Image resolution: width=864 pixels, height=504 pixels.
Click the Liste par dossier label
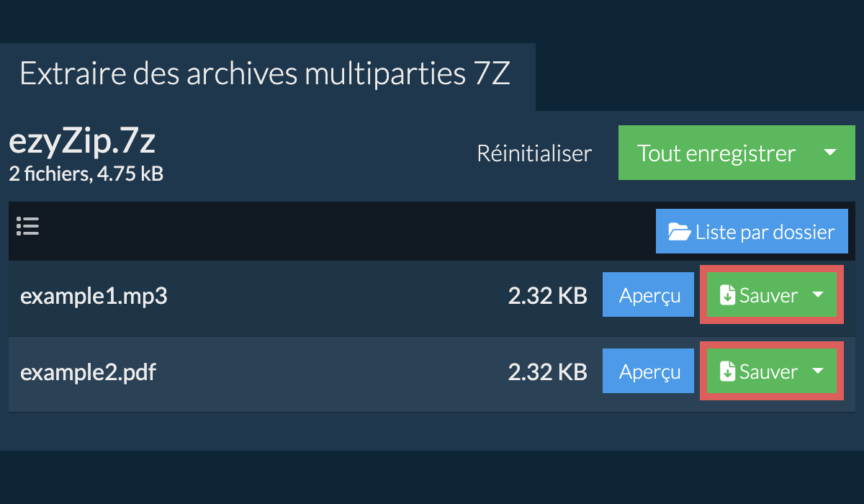765,232
